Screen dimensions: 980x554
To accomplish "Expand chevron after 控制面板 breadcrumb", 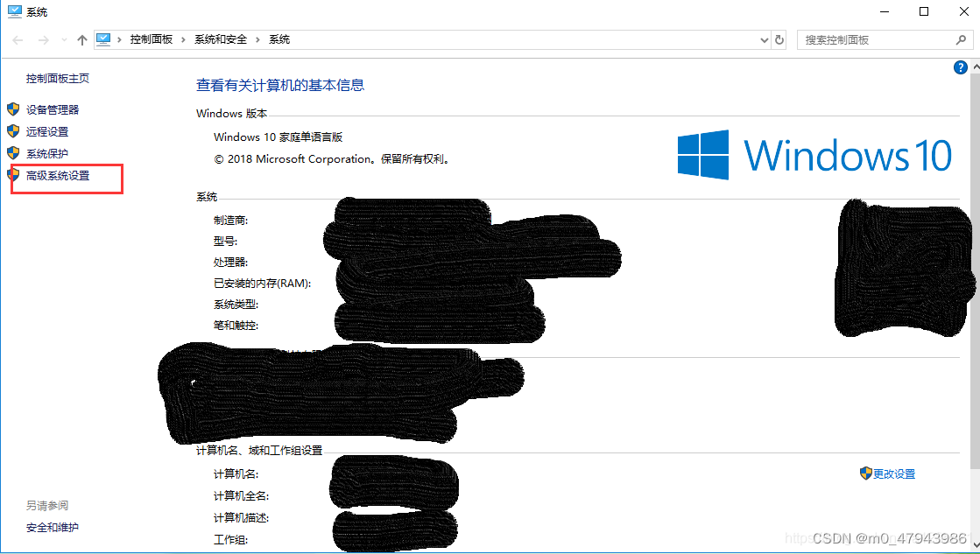I will click(x=183, y=39).
